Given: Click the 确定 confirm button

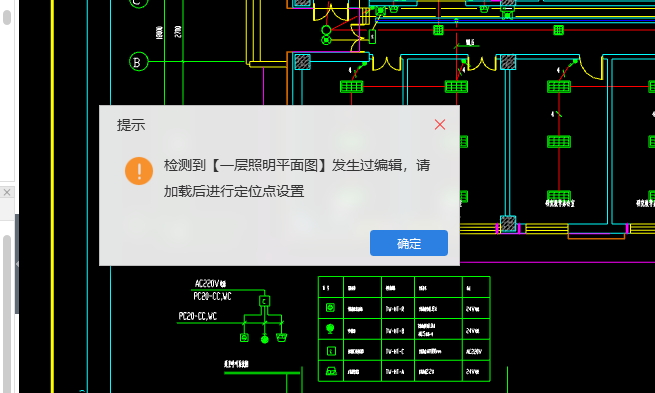Looking at the screenshot, I should click(409, 243).
